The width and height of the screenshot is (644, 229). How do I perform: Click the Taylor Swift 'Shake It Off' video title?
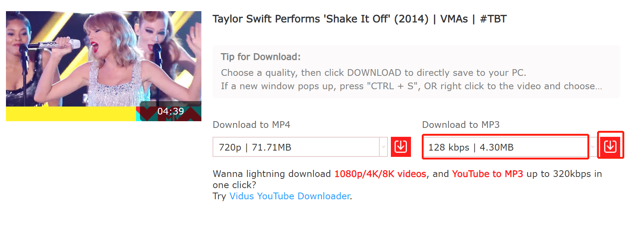tap(360, 19)
